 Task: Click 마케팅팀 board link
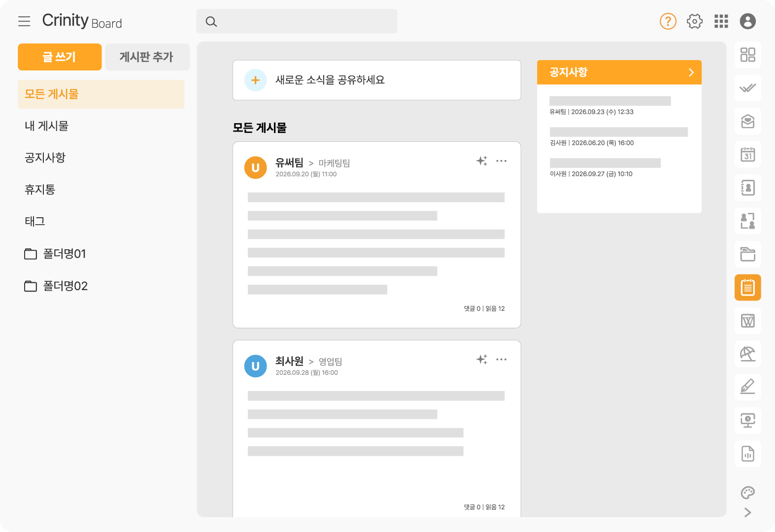(x=334, y=163)
